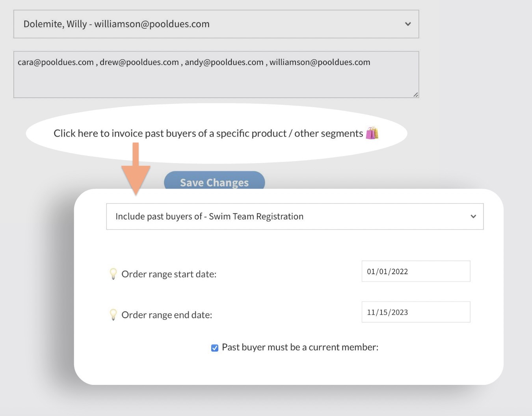Click the end date field showing 11/15/2023
Viewport: 532px width, 416px height.
click(416, 312)
